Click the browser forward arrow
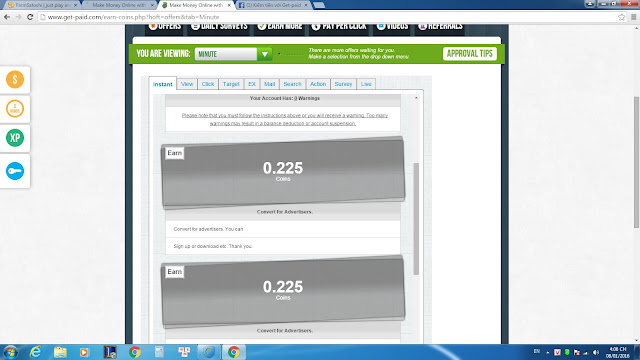This screenshot has height=360, width=640. coord(18,17)
